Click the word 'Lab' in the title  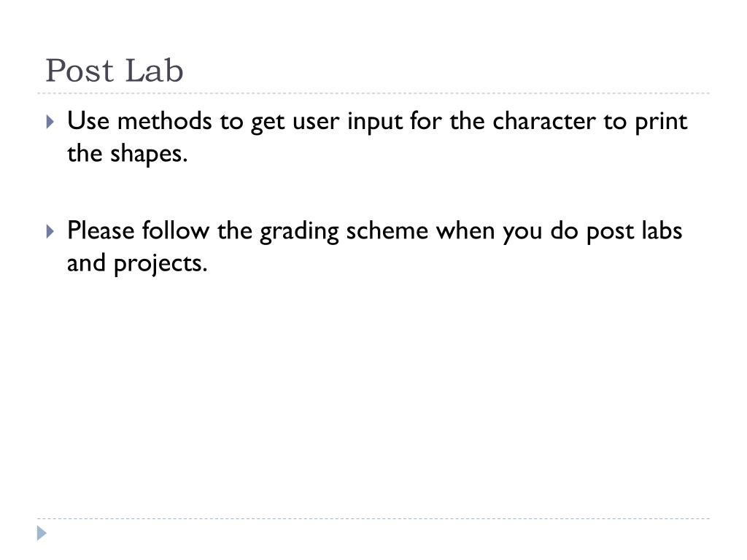point(155,71)
